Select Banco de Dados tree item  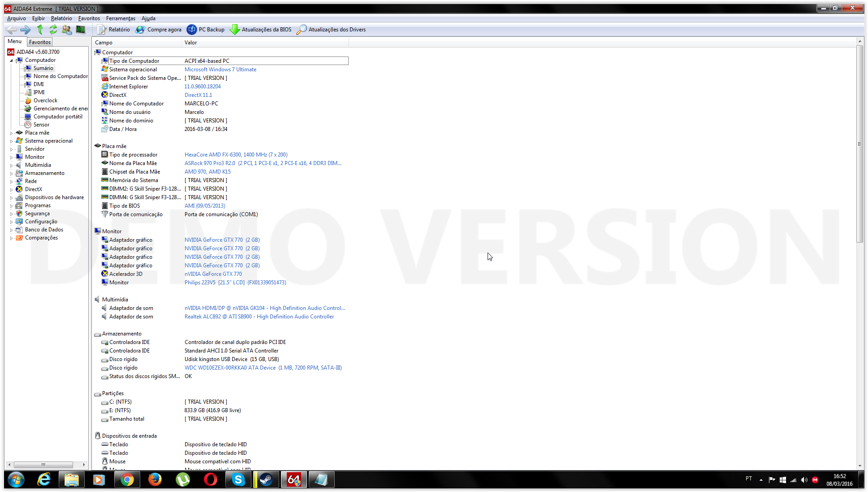coord(44,230)
